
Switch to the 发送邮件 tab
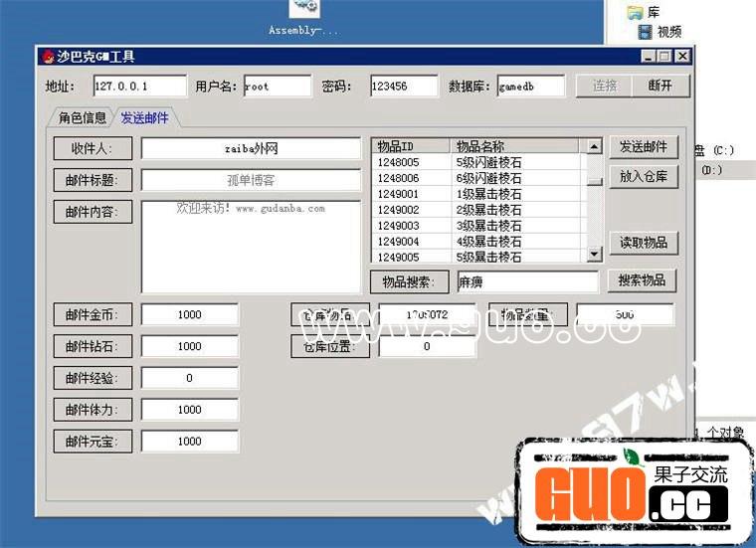(x=144, y=117)
